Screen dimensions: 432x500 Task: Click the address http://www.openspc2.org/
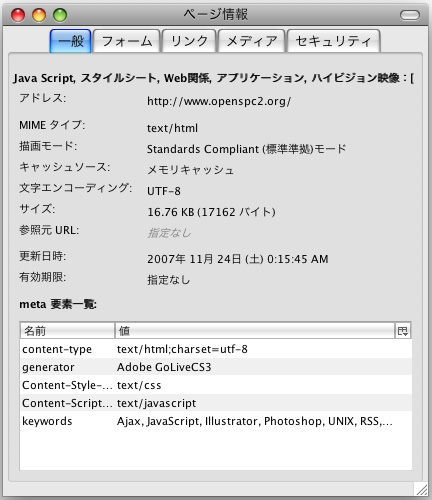[x=219, y=101]
